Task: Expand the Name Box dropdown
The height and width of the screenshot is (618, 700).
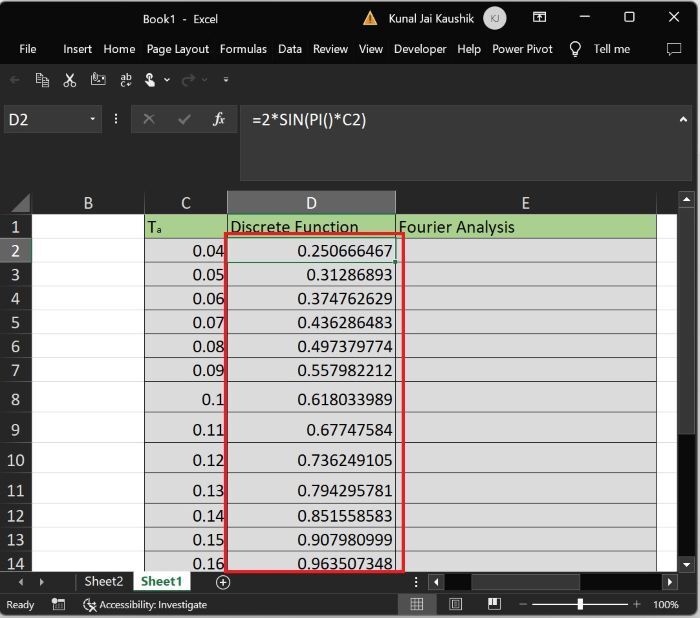Action: tap(93, 119)
